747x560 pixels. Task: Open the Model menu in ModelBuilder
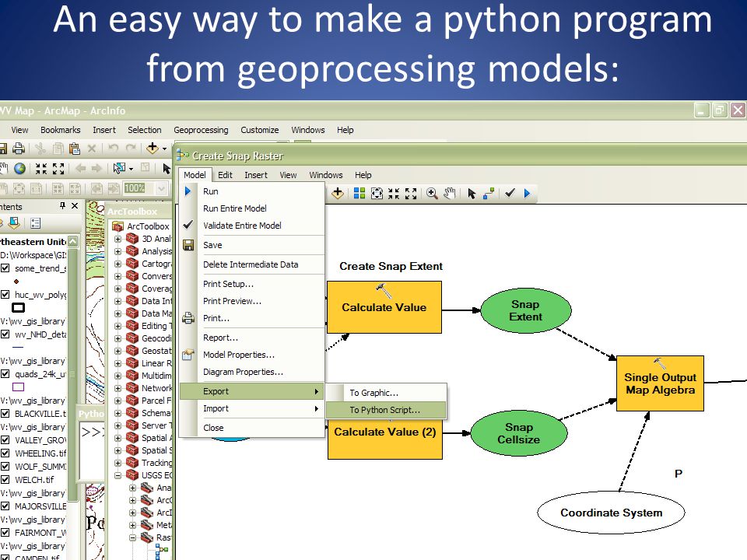point(195,175)
